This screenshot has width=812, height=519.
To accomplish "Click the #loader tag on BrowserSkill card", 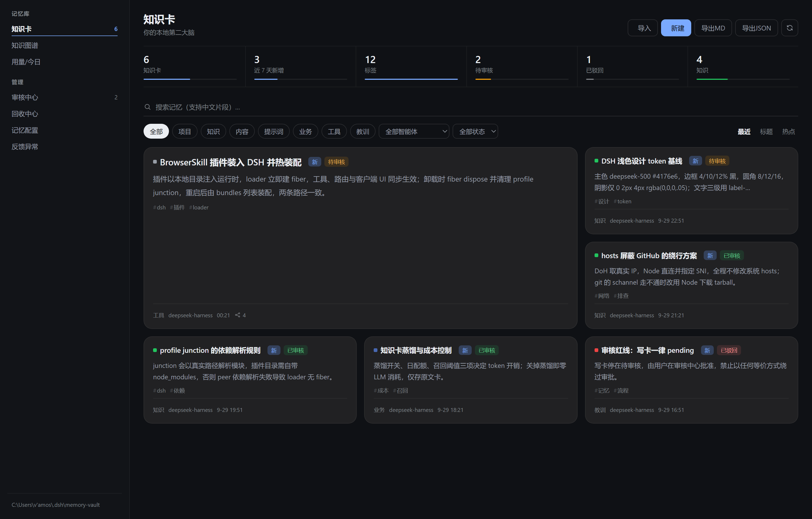I will pos(199,208).
